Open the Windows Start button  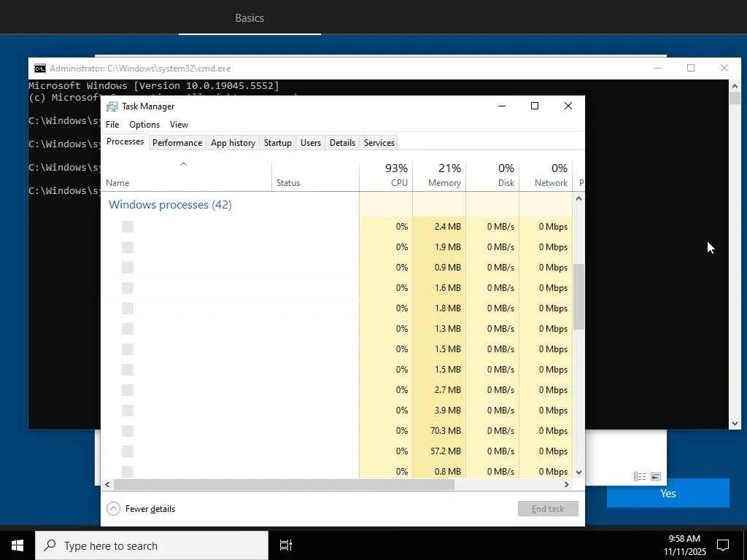(18, 545)
